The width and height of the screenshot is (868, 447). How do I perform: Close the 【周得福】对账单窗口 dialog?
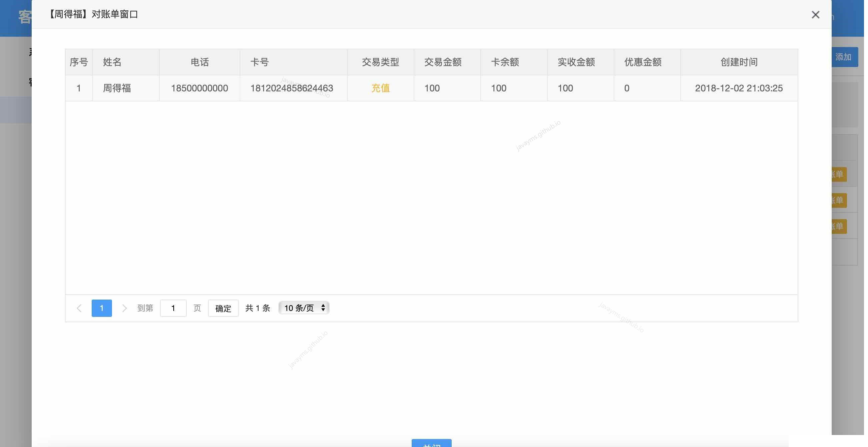point(815,14)
